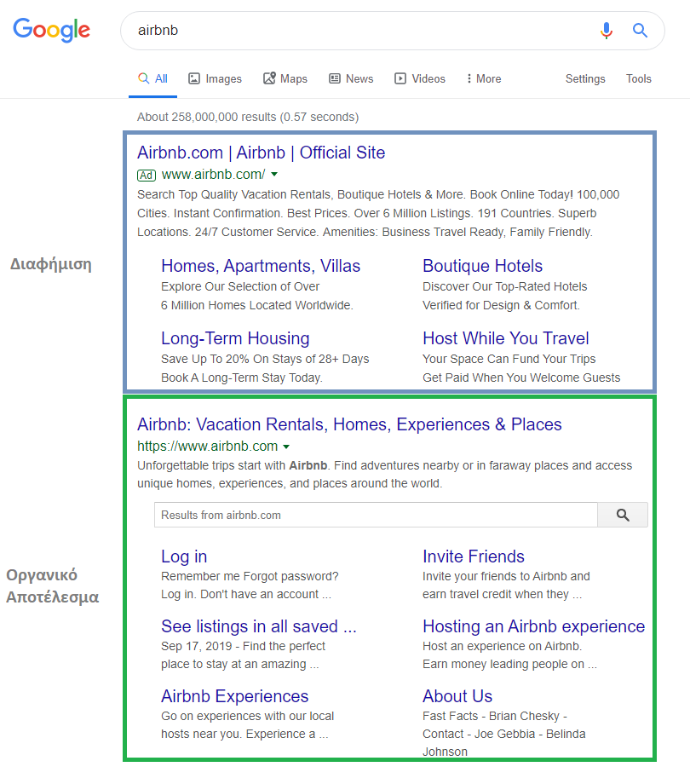Click the Google logo
690x784 pixels.
click(51, 30)
